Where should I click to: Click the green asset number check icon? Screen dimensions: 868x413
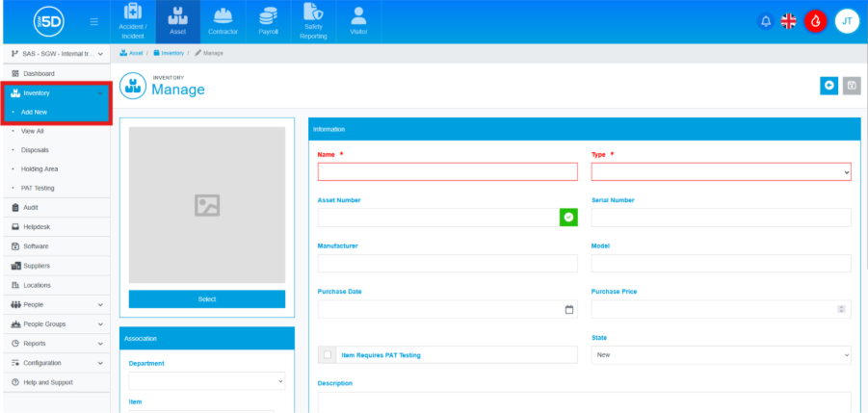[568, 218]
